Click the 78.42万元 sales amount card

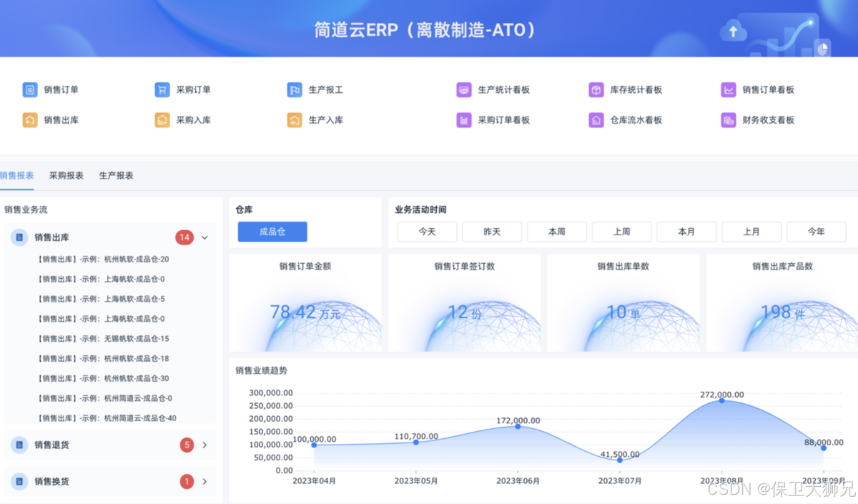[x=305, y=303]
